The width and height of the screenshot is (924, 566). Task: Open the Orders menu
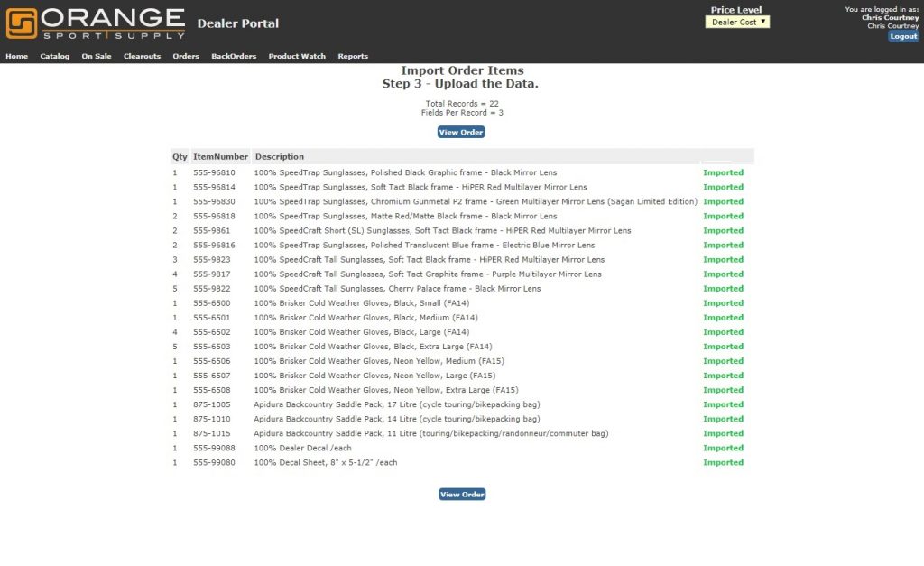tap(186, 56)
